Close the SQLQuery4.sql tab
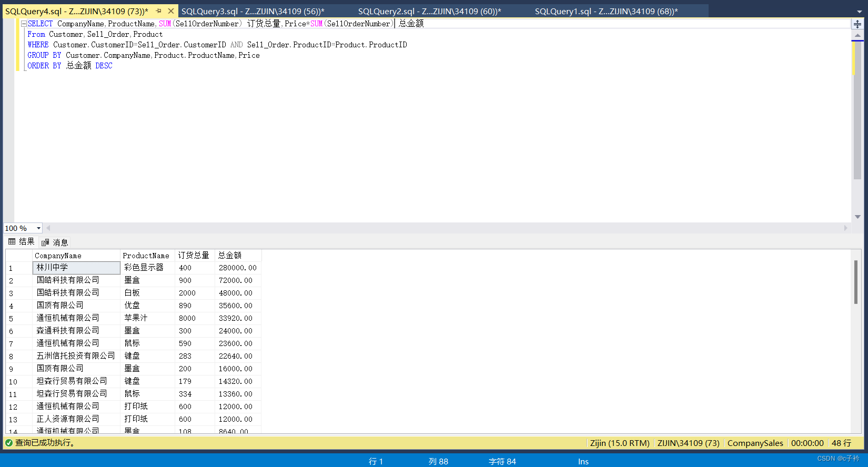The width and height of the screenshot is (868, 467). [171, 11]
